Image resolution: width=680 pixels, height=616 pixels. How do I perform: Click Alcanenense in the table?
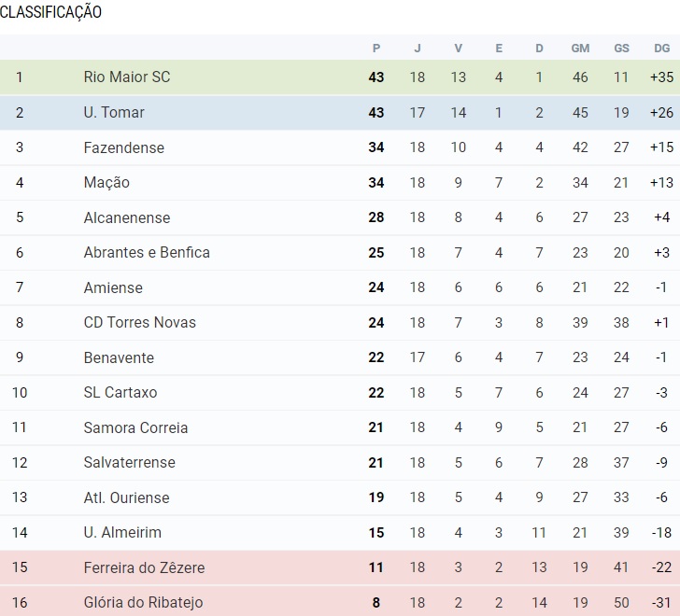[x=127, y=217]
